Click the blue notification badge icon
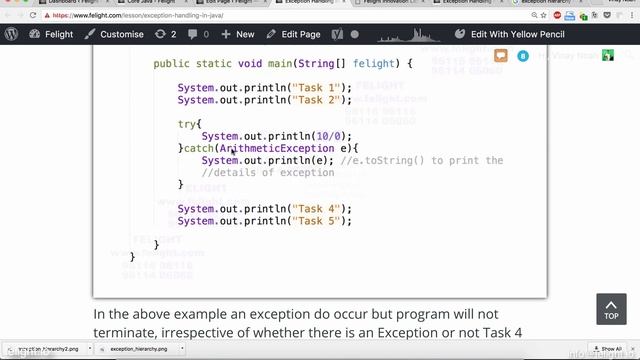This screenshot has height=360, width=640. coord(523,56)
